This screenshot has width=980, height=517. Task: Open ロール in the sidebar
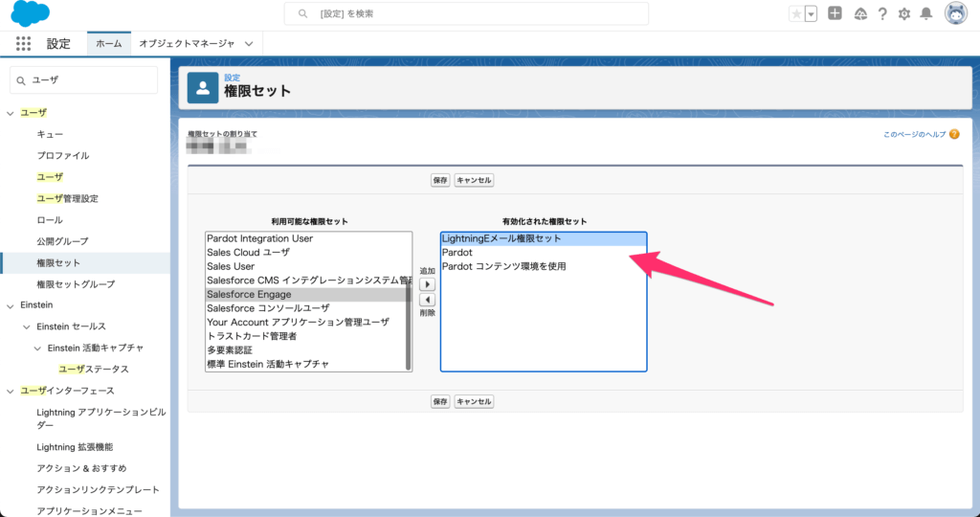pos(50,219)
